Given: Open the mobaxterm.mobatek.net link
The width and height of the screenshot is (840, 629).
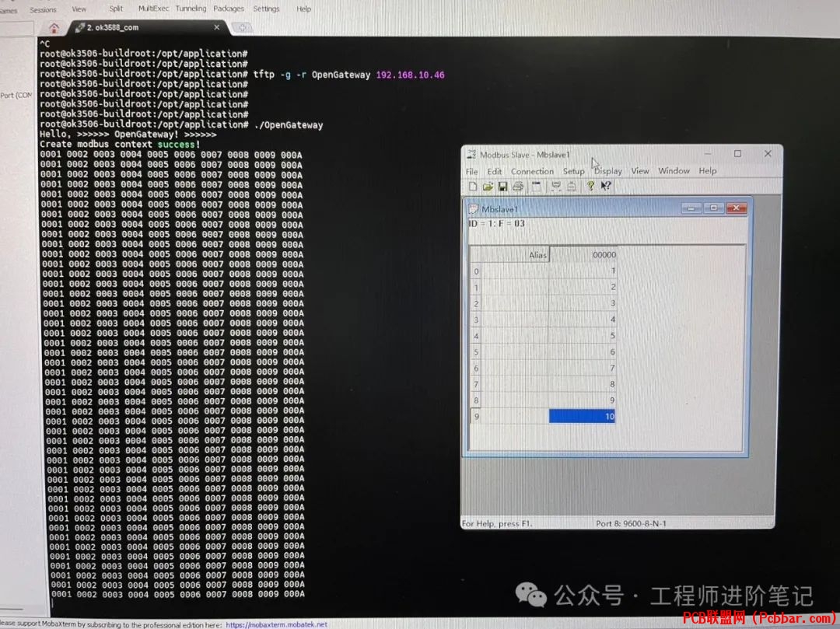Looking at the screenshot, I should pyautogui.click(x=276, y=624).
